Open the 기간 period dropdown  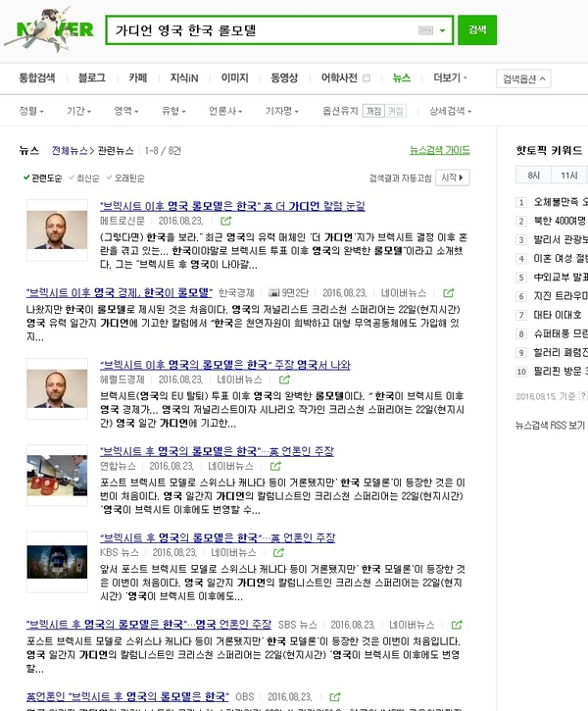[x=78, y=111]
